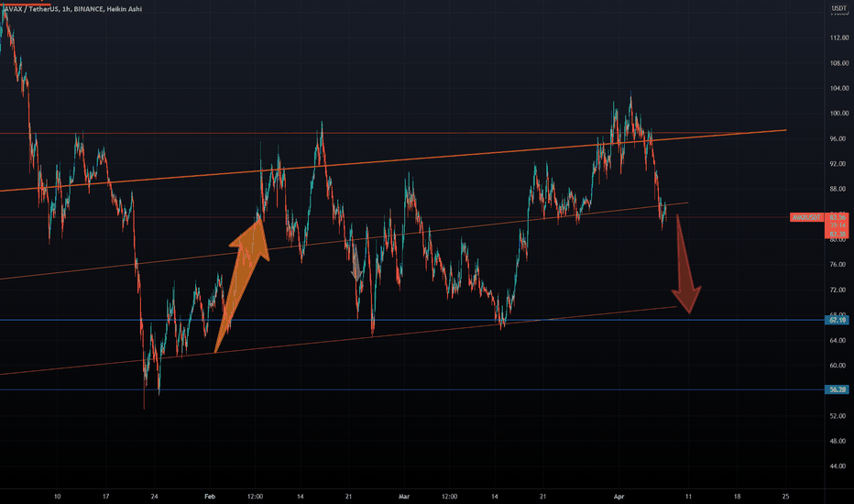Click the 25 date label on time axis
The height and width of the screenshot is (504, 854).
[785, 497]
